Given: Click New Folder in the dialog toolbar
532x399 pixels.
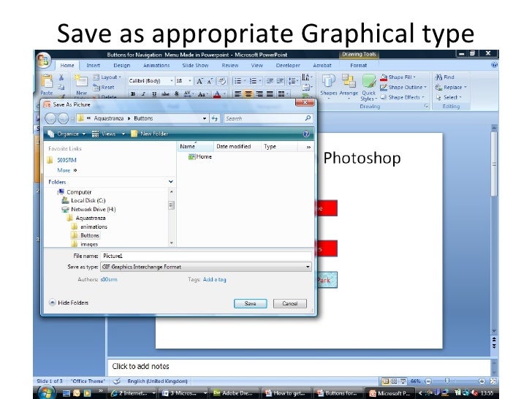Looking at the screenshot, I should (x=150, y=134).
